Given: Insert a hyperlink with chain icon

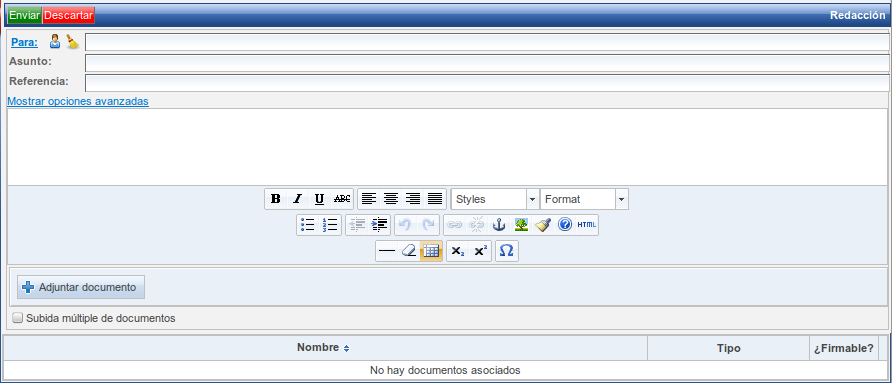Looking at the screenshot, I should (x=454, y=225).
